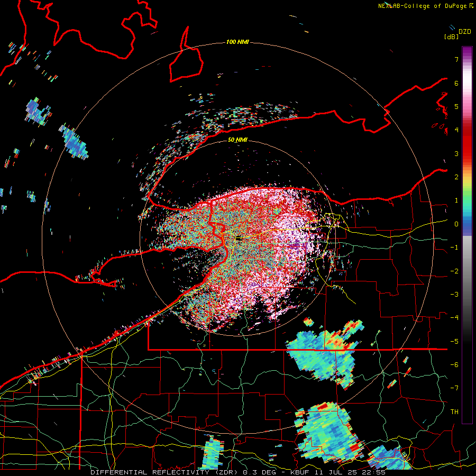
Task: Click the 1 value on the scale
Action: tap(456, 200)
